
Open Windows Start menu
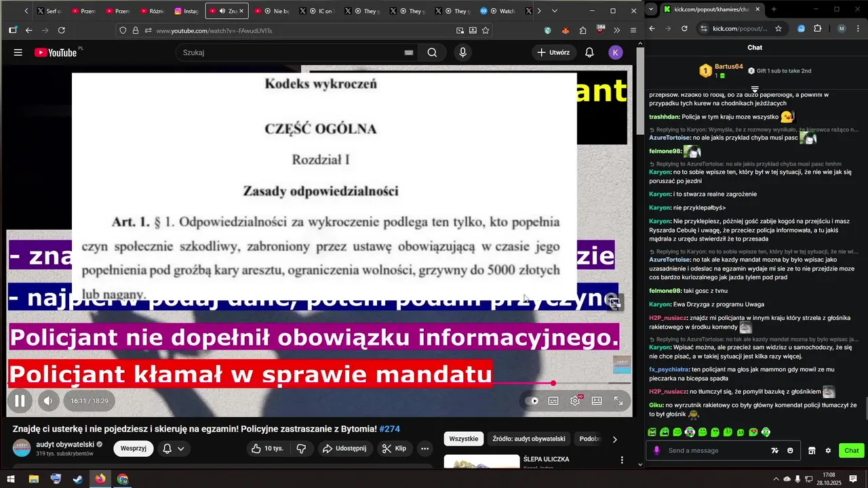coord(11,479)
